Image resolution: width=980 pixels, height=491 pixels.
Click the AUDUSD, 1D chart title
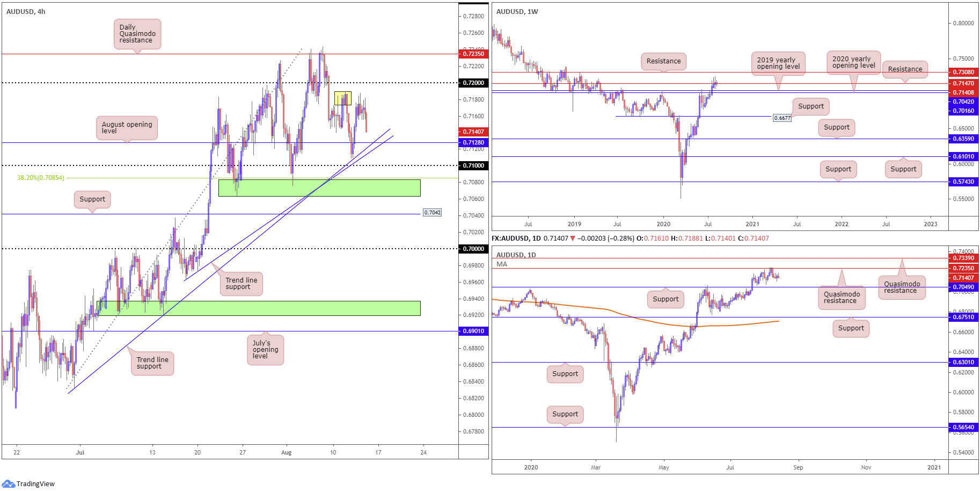point(516,255)
